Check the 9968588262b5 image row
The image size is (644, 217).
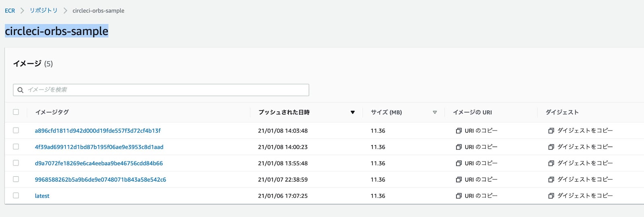16,179
